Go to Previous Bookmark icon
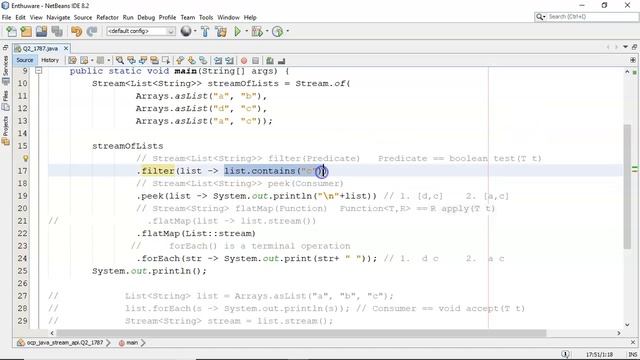The height and width of the screenshot is (360, 640). tap(180, 60)
